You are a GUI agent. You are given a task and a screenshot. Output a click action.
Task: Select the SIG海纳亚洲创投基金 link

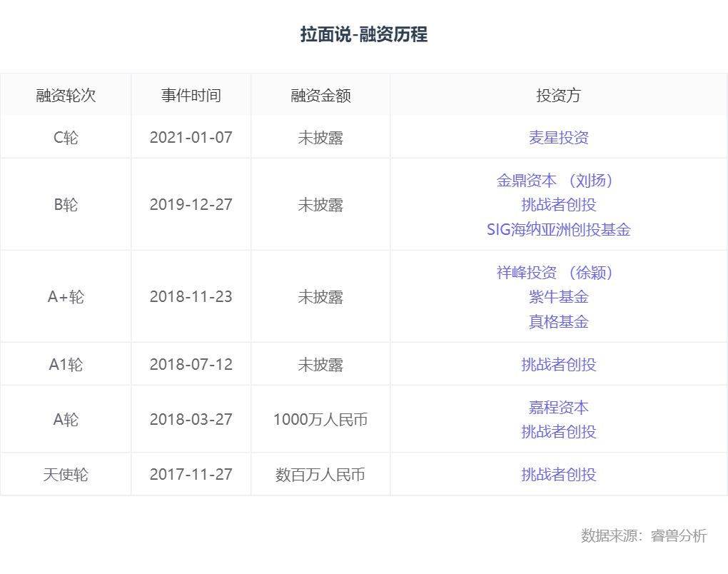558,230
